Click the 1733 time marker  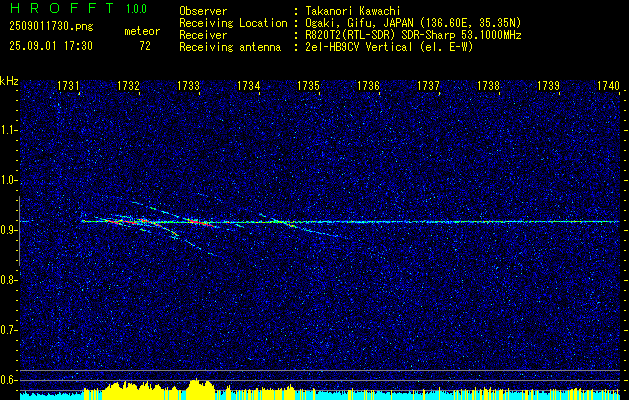pyautogui.click(x=189, y=85)
